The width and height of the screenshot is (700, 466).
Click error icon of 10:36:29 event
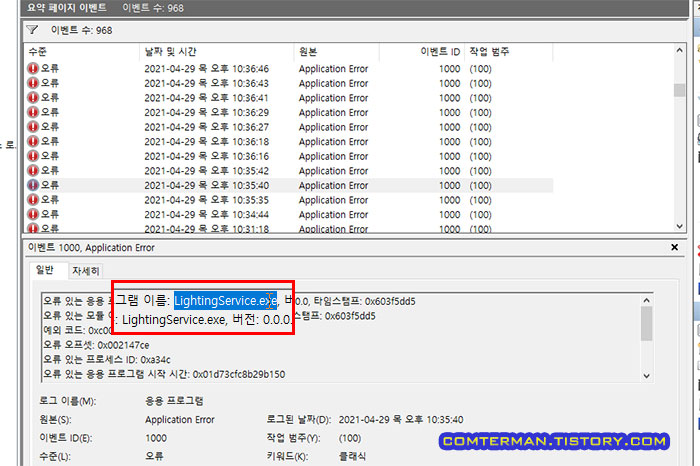33,112
